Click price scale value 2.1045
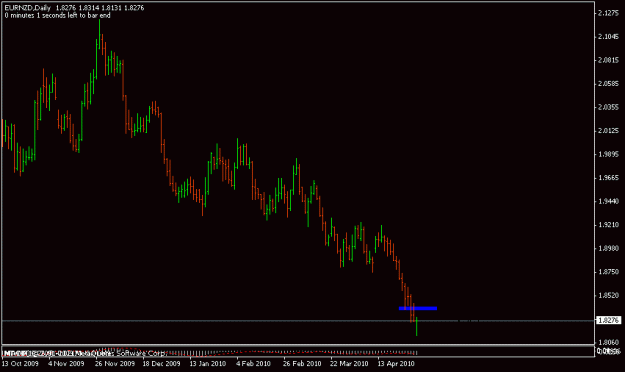The width and height of the screenshot is (625, 372). 608,37
